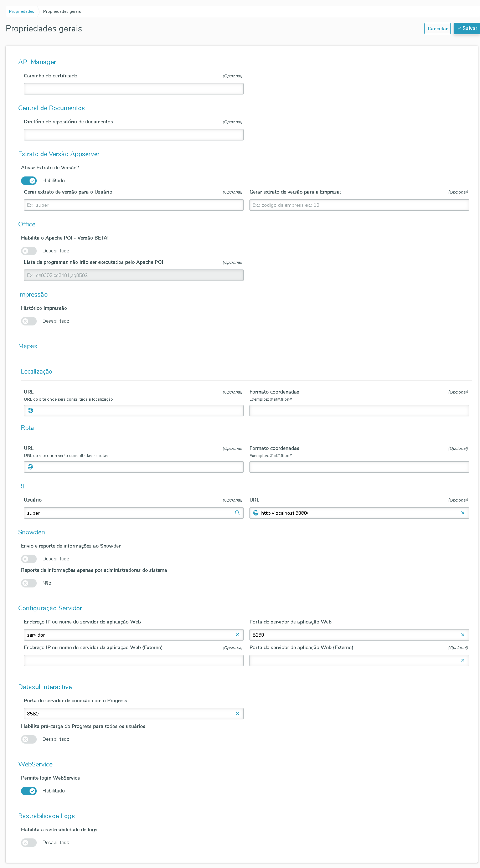Enable Snowden information reporting toggle

[29, 559]
